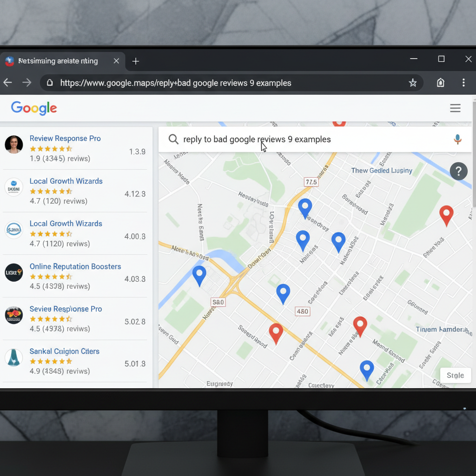The image size is (476, 476).
Task: Click the address bar URL text
Action: pos(175,83)
